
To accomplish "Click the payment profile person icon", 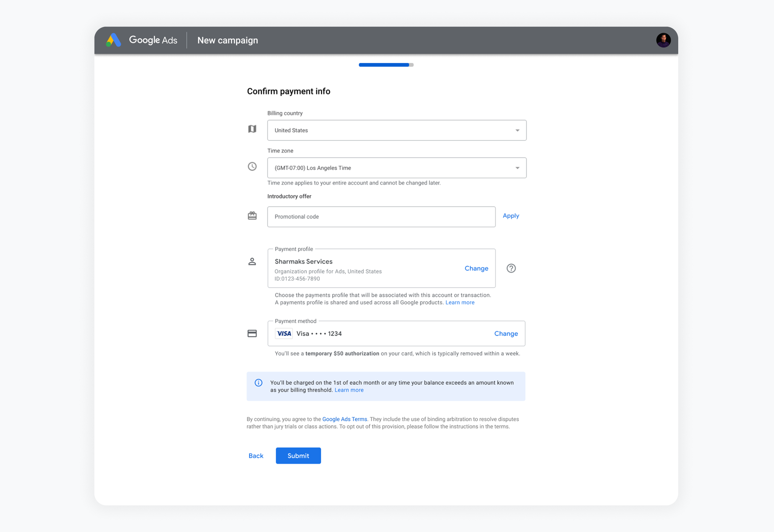I will pos(252,261).
